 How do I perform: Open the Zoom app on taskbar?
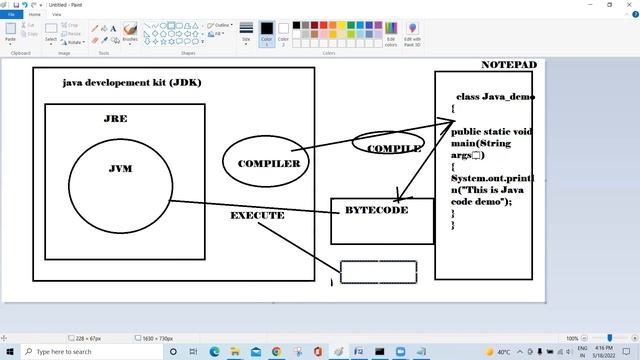(401, 351)
